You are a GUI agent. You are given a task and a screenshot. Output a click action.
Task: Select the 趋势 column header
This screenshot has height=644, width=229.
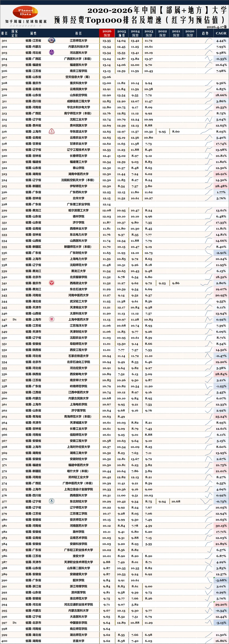205,33
